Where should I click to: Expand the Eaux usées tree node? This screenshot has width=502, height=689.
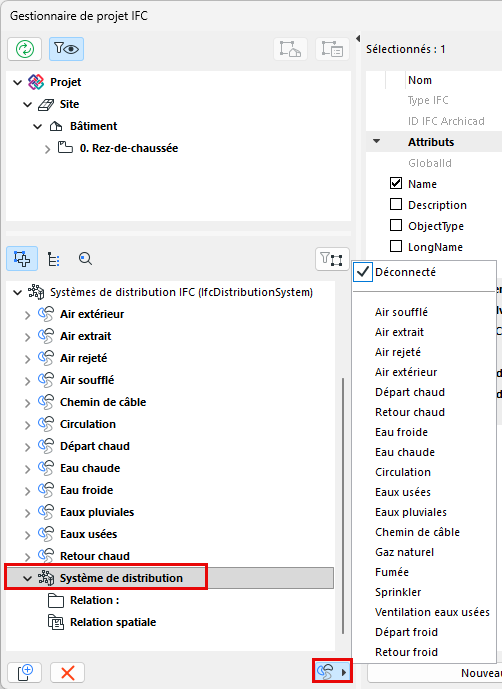(x=27, y=535)
